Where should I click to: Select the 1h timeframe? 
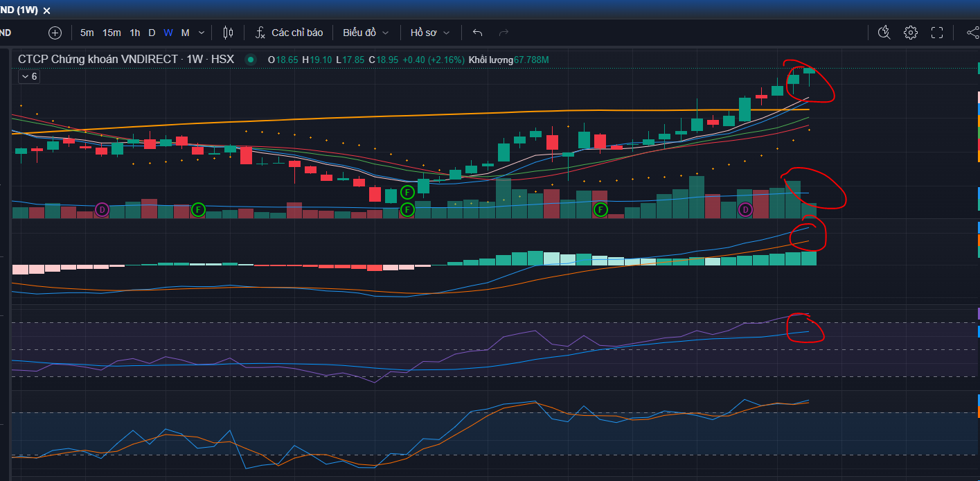click(x=134, y=33)
